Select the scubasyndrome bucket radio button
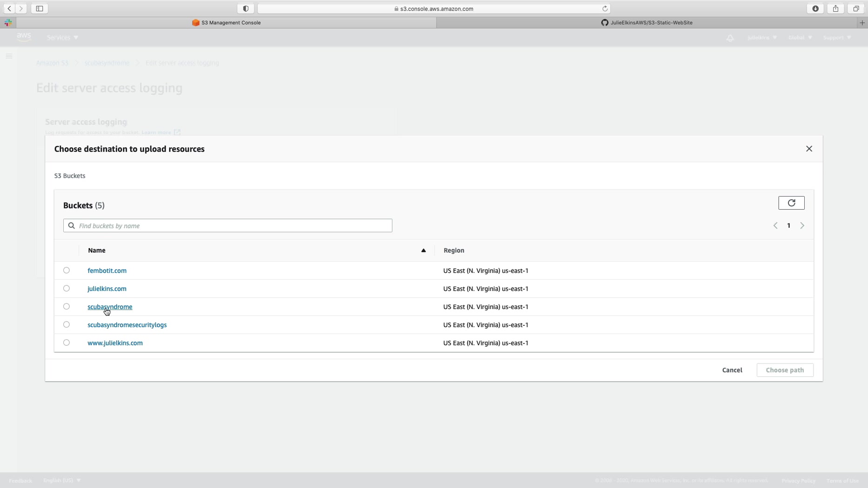 click(x=67, y=307)
